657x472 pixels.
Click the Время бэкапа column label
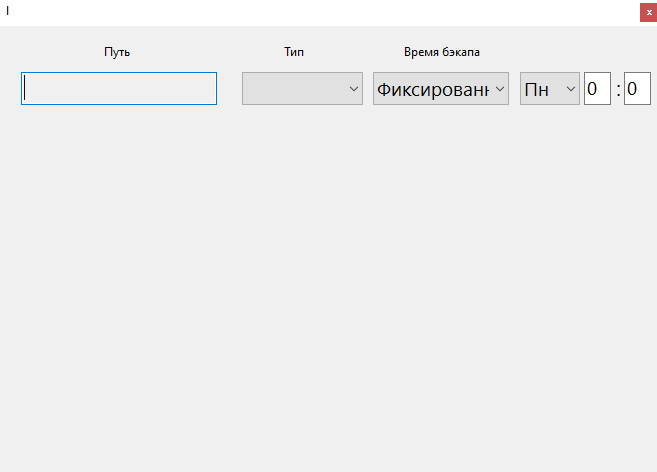pyautogui.click(x=441, y=52)
